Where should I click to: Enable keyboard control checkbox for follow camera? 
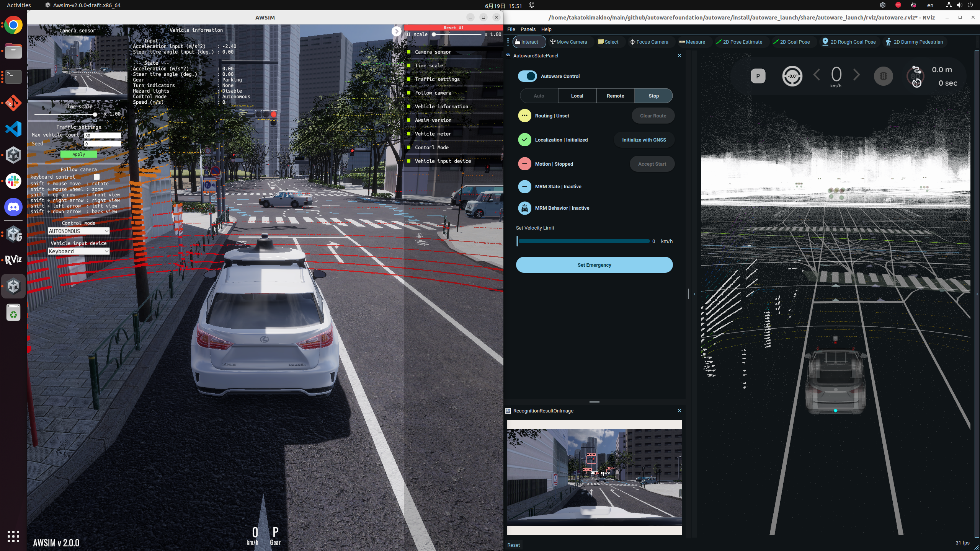coord(96,177)
